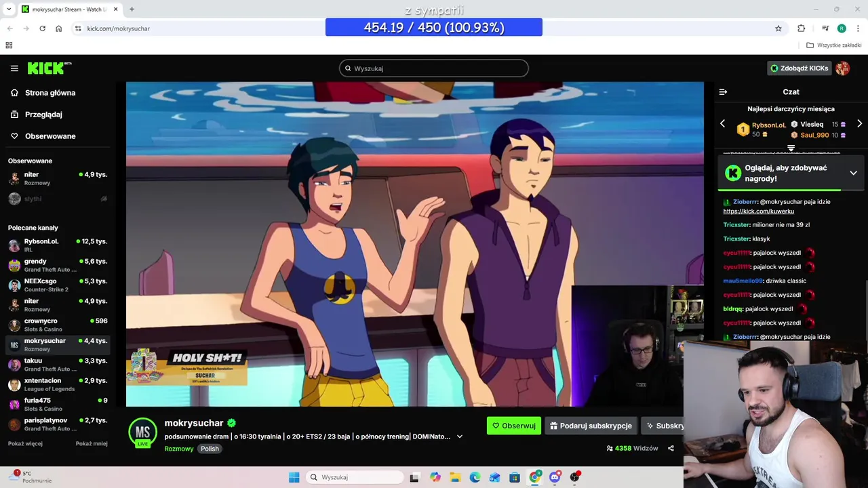Open recommended channel takuu
This screenshot has height=488, width=868.
57,365
